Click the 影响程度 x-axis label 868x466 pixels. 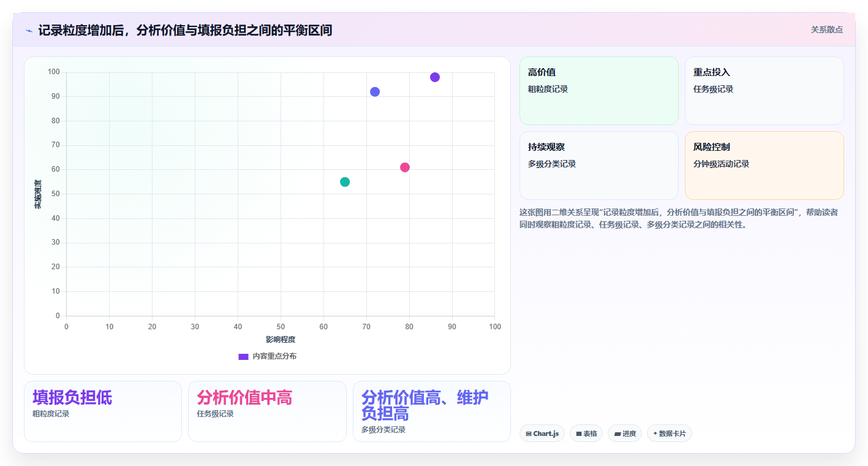coord(281,340)
